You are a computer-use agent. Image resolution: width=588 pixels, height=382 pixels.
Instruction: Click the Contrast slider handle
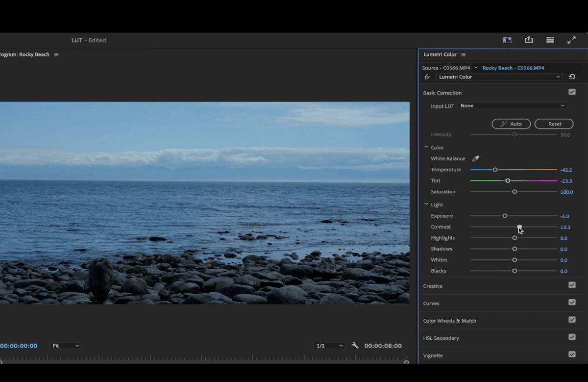tap(519, 227)
